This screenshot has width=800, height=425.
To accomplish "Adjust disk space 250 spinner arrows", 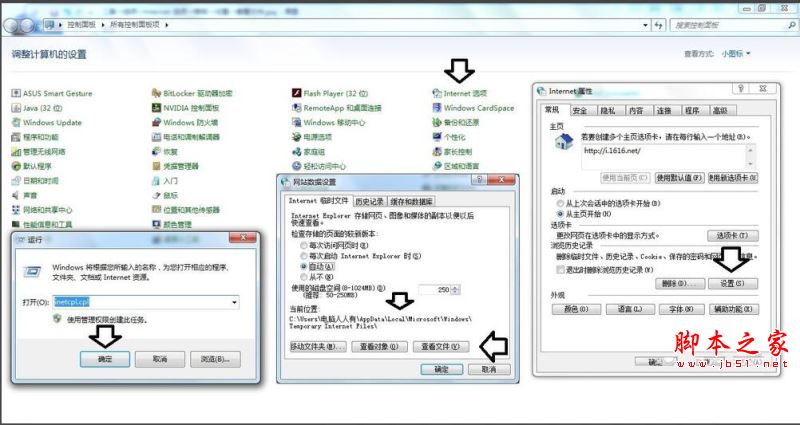I will point(455,290).
